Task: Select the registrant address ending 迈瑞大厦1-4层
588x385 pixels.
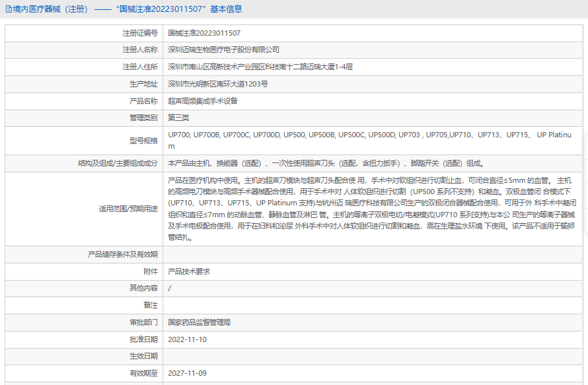Action: point(260,67)
